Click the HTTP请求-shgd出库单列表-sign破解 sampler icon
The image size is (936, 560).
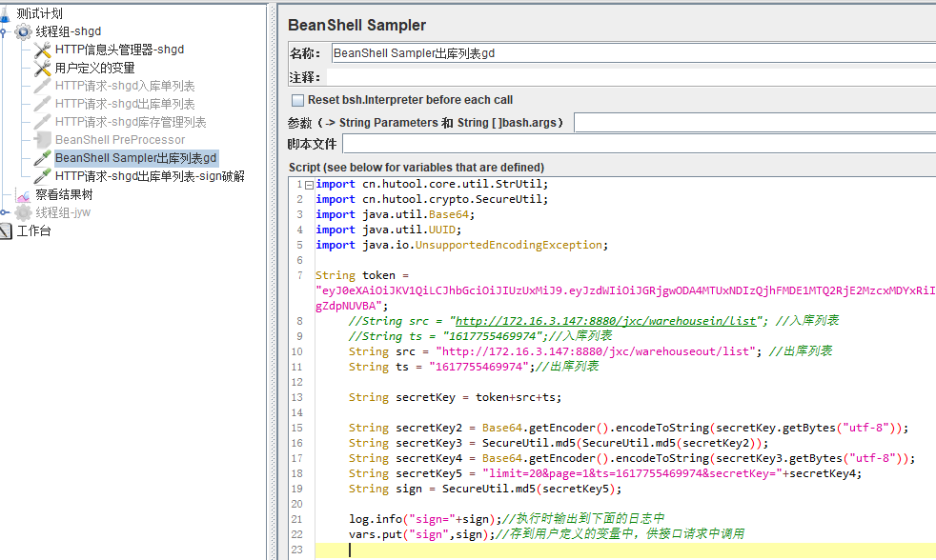(x=42, y=176)
